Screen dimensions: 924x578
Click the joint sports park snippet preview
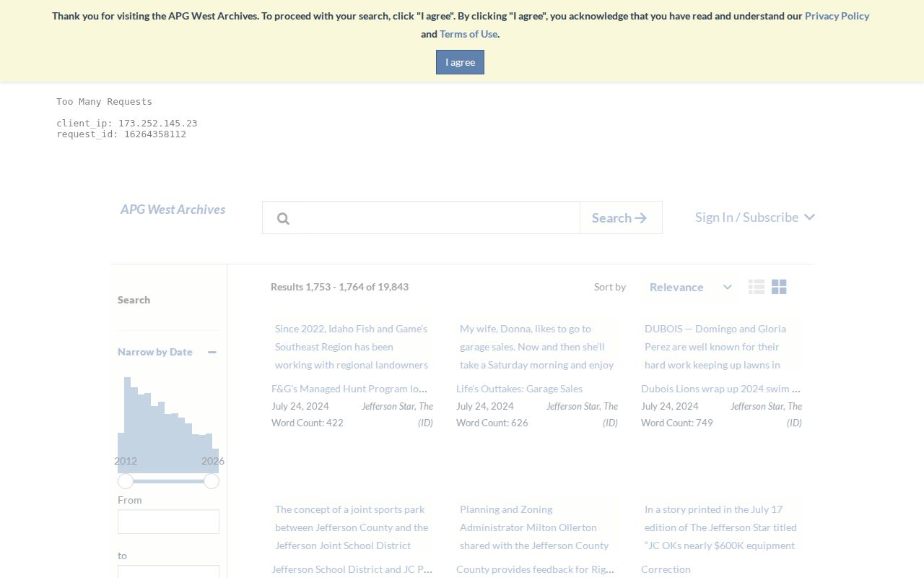click(x=352, y=527)
